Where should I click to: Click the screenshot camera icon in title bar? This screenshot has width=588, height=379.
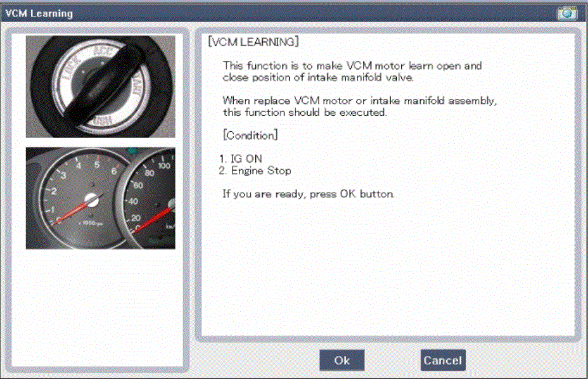566,13
